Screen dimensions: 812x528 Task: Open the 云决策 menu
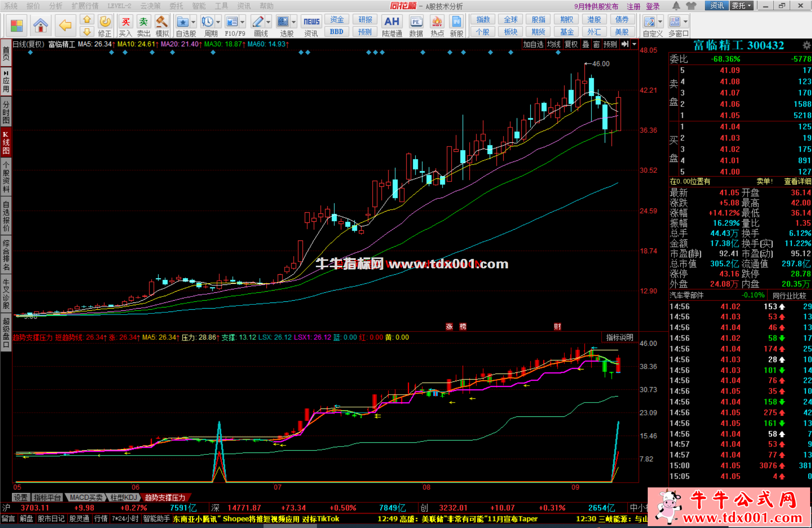click(x=150, y=6)
